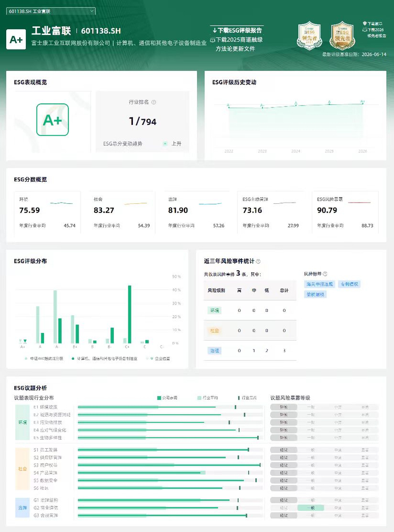
Task: Click the S6 社区 issue label
Action: [x=41, y=488]
